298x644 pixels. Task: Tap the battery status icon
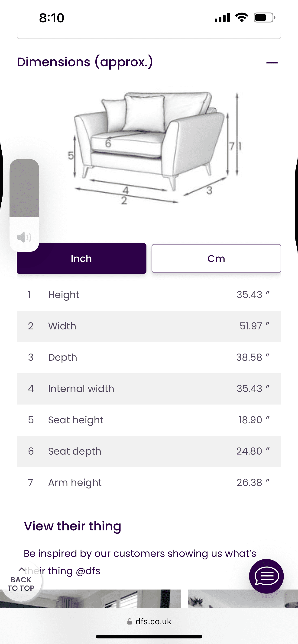pyautogui.click(x=265, y=17)
